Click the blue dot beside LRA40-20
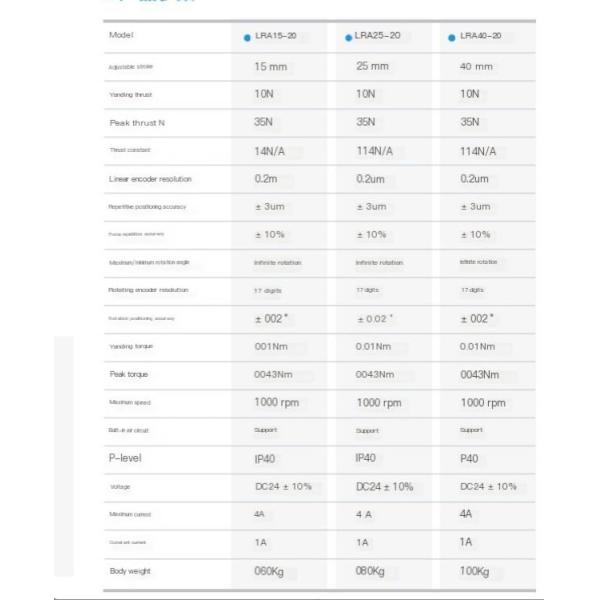This screenshot has height=600, width=600. [453, 37]
